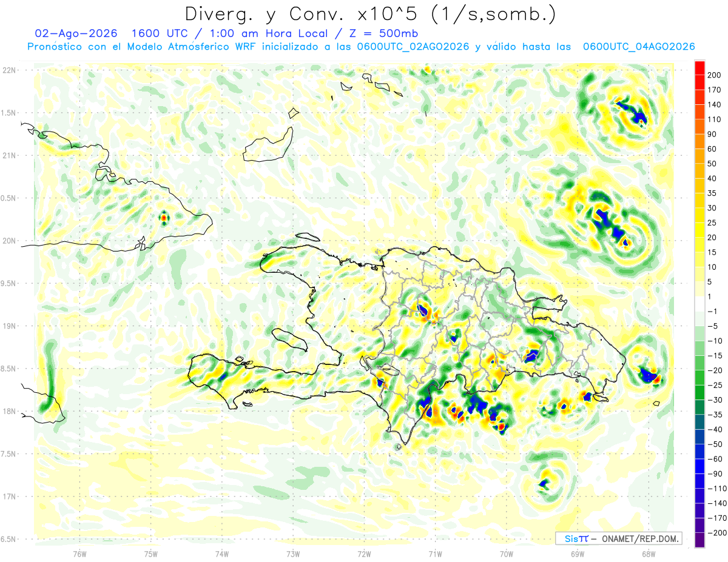
Task: Click the '7.5N' latitude label
Action: point(8,453)
